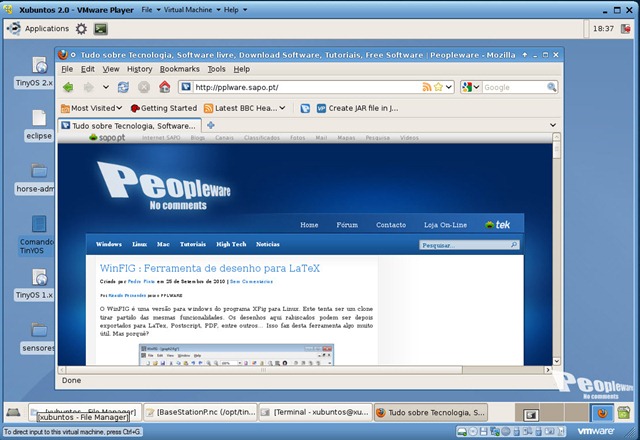Screen dimensions: 640x440
Task: Open the Google search engine selector dropdown
Action: coord(471,87)
